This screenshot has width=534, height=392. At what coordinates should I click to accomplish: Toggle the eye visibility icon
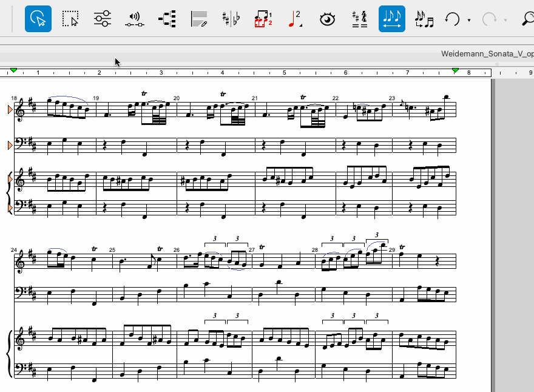pos(327,19)
